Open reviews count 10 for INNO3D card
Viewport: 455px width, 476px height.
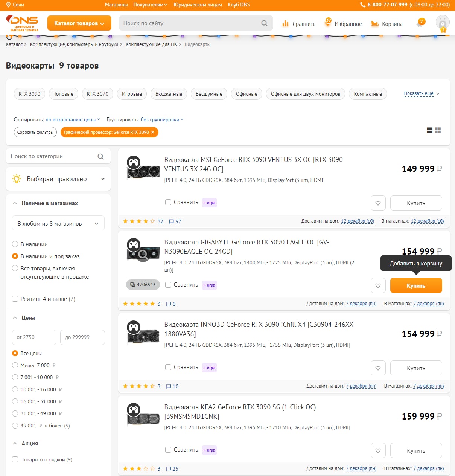[172, 386]
